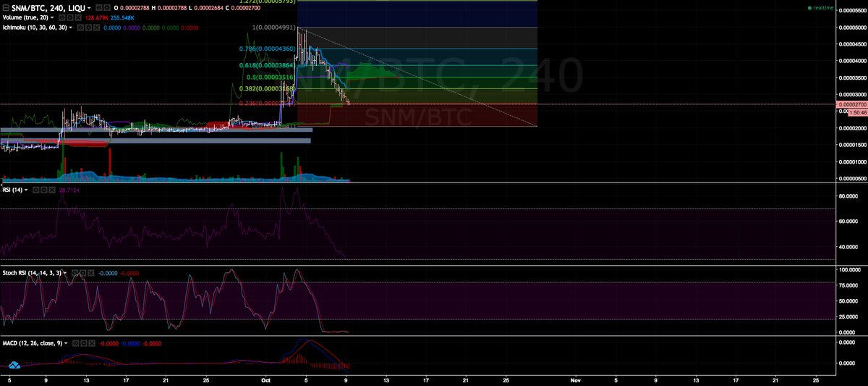Open the Ichimoku (10, 30, 60, 30) dropdown
868x386 pixels.
click(71, 28)
